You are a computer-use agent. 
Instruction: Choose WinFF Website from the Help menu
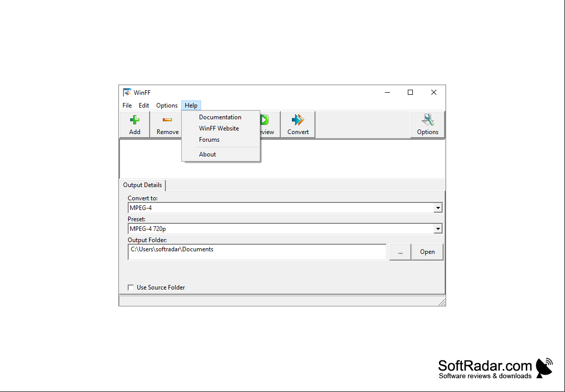click(x=220, y=128)
